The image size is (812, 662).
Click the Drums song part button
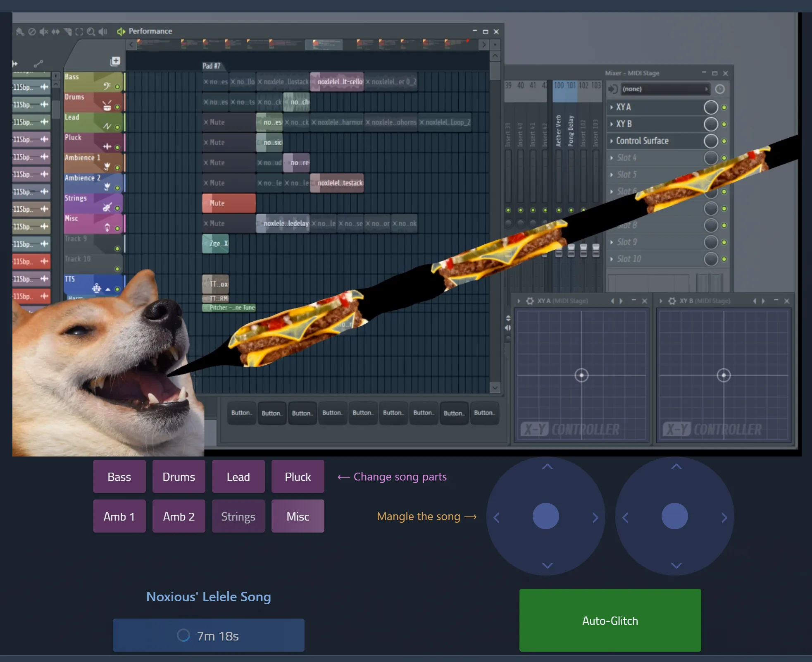point(179,477)
